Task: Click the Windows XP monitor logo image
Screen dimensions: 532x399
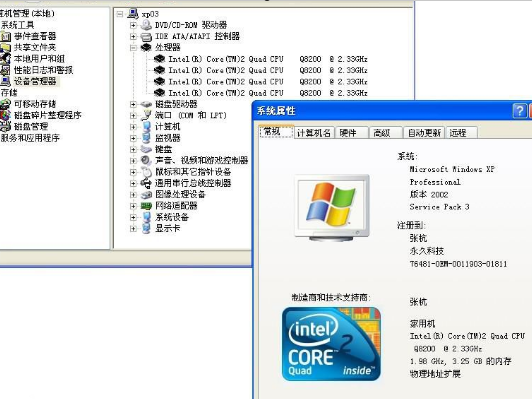Action: click(332, 207)
